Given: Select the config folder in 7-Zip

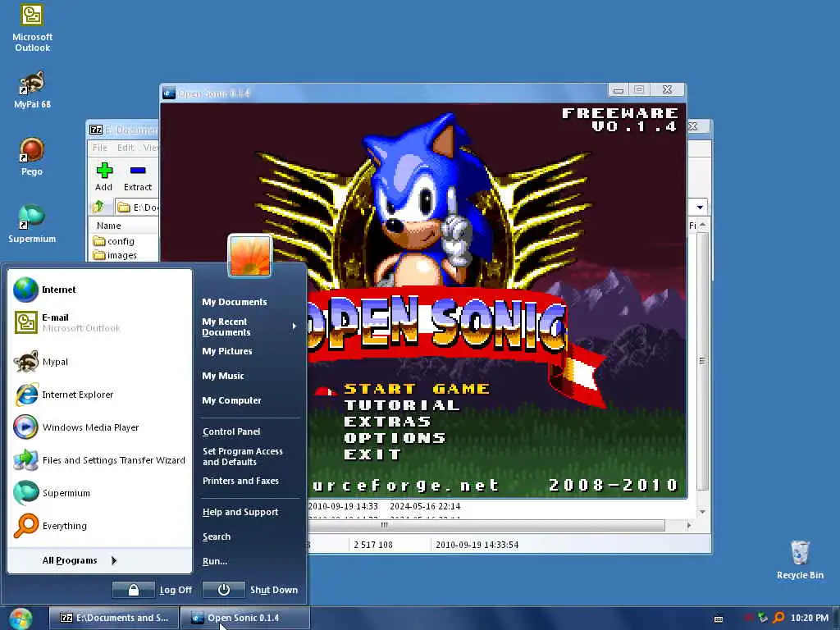Looking at the screenshot, I should point(114,241).
